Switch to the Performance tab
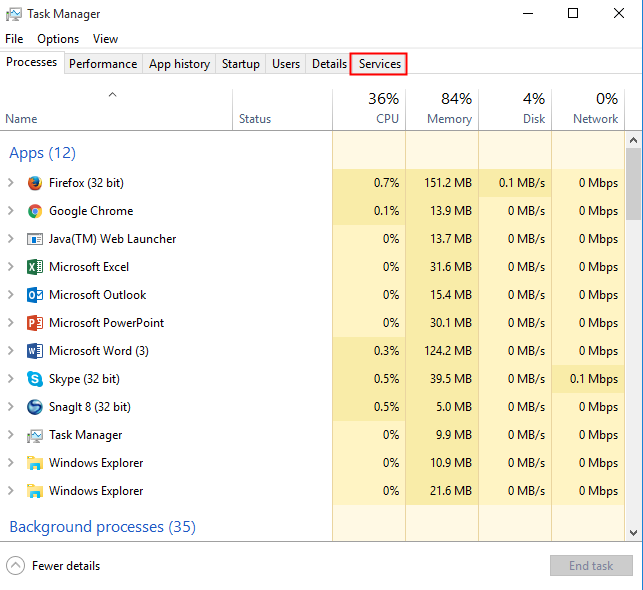643x590 pixels. (103, 64)
